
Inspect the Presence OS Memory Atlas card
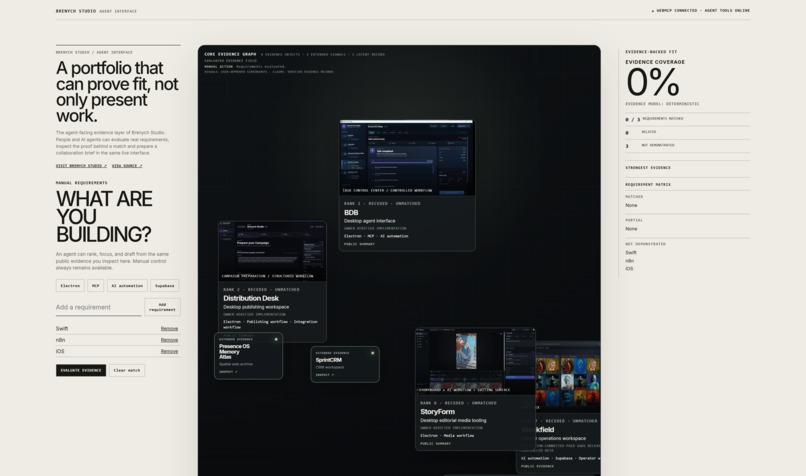click(228, 372)
